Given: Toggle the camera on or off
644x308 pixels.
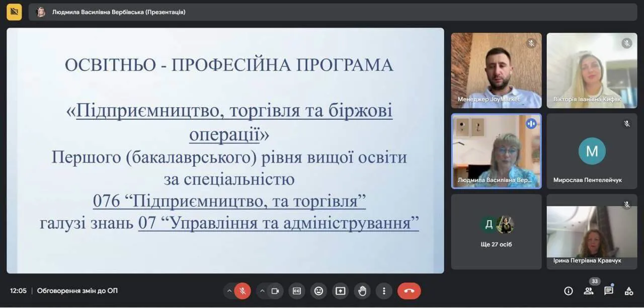Looking at the screenshot, I should [x=275, y=291].
